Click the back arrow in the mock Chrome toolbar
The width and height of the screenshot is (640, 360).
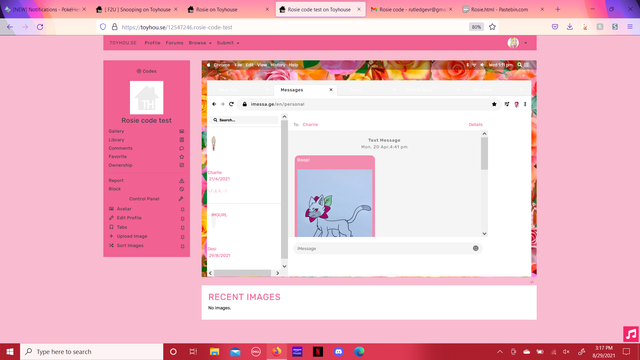[x=214, y=104]
